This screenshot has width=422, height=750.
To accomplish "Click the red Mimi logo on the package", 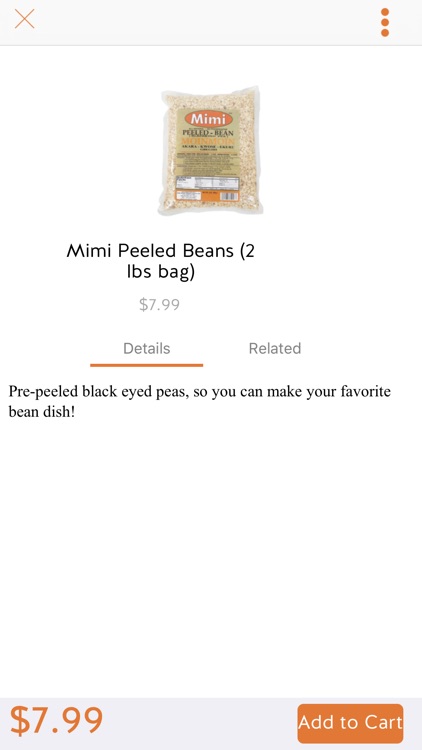I will click(x=208, y=119).
